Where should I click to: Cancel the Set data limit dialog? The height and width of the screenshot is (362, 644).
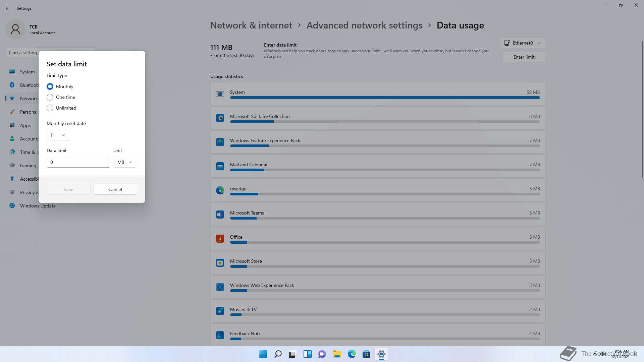pyautogui.click(x=115, y=189)
